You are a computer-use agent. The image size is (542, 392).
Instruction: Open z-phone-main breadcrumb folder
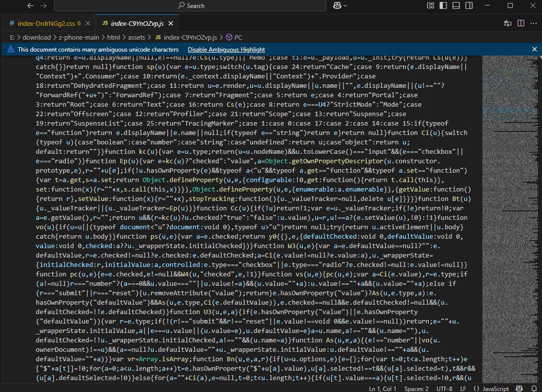[x=79, y=37]
